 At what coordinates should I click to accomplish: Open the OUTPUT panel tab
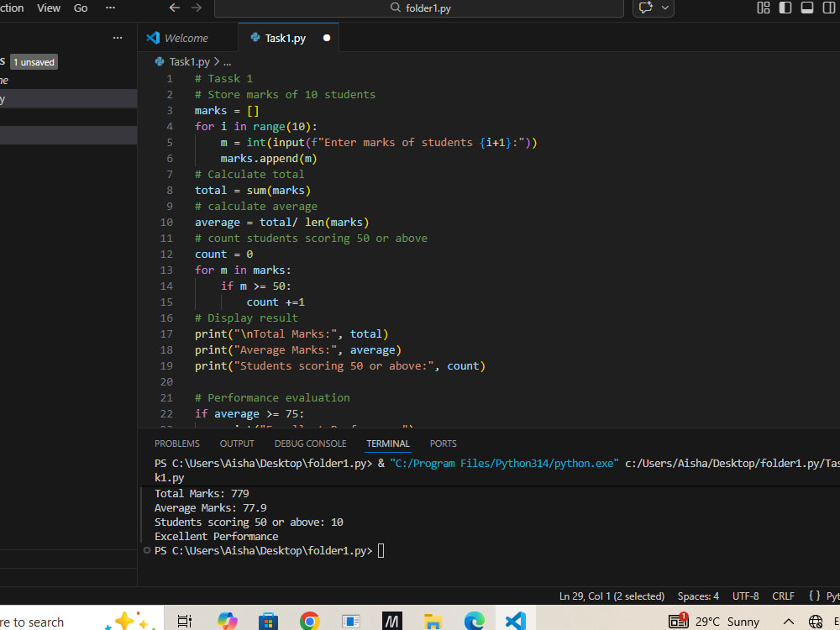(x=237, y=444)
